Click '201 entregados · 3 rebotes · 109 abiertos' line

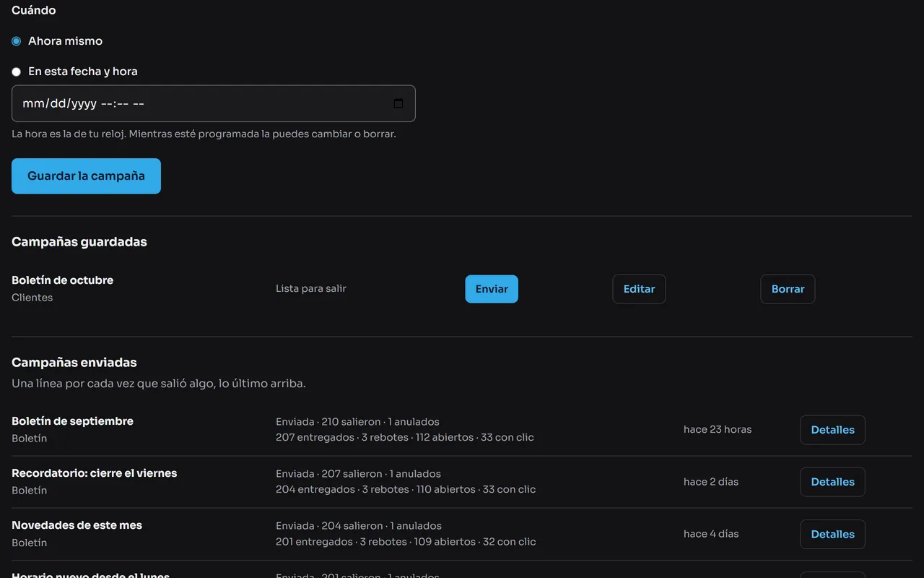(x=406, y=541)
